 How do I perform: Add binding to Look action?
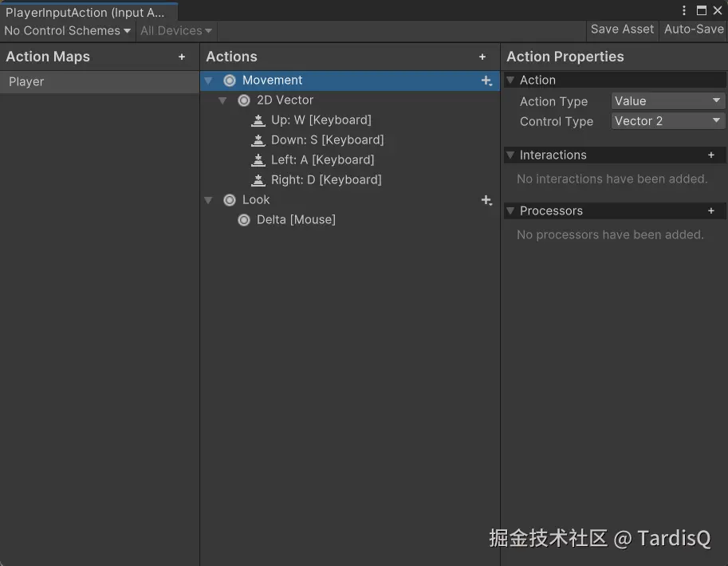point(486,200)
